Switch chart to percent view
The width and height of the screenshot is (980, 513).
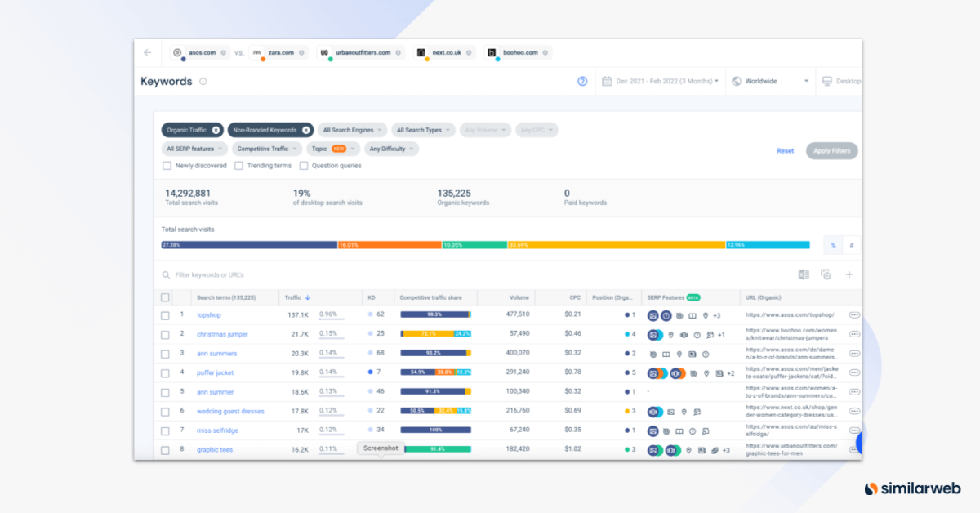832,245
